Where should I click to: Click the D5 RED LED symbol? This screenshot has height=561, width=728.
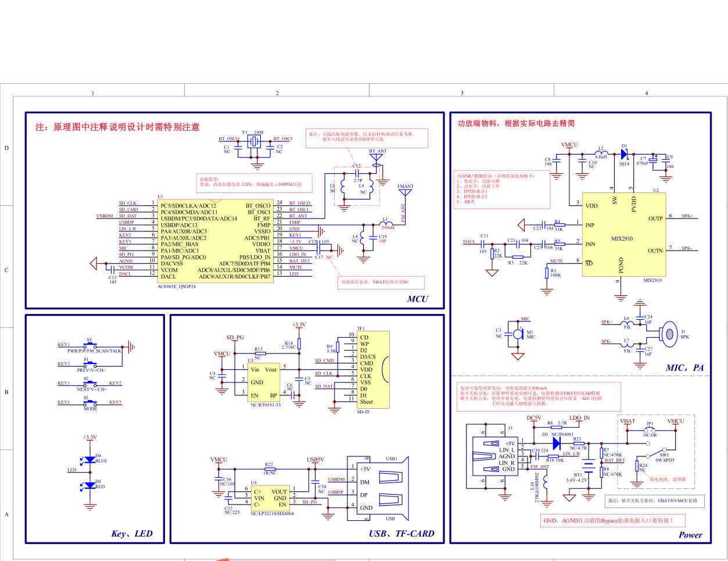point(89,485)
